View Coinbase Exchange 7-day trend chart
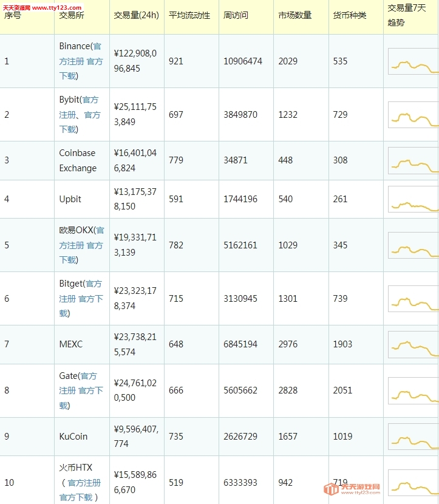 coord(413,160)
